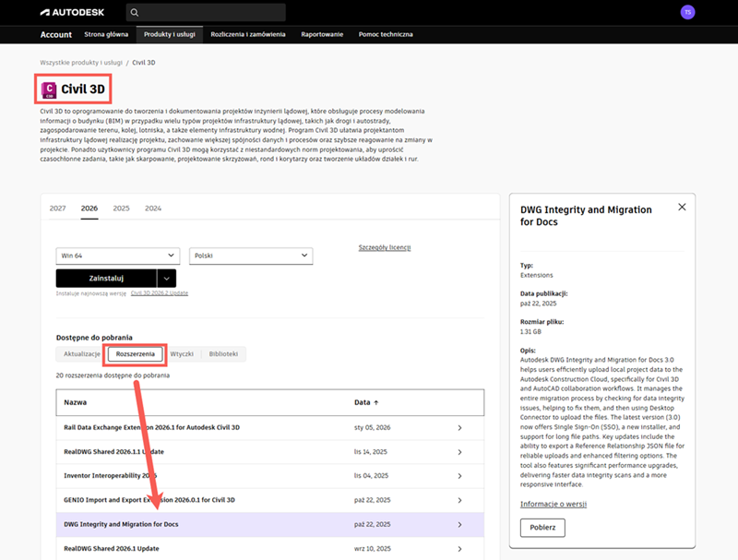Image resolution: width=738 pixels, height=560 pixels.
Task: Open GENIO Import and Export row chevron
Action: (x=459, y=500)
